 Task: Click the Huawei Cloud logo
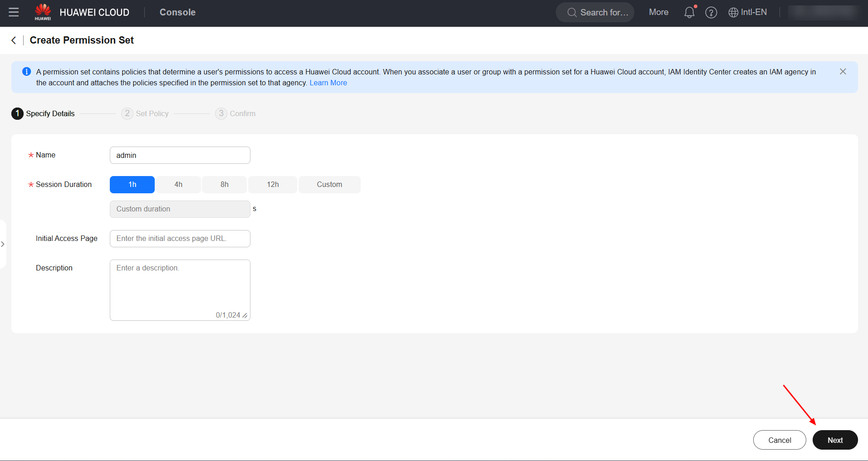pyautogui.click(x=43, y=12)
